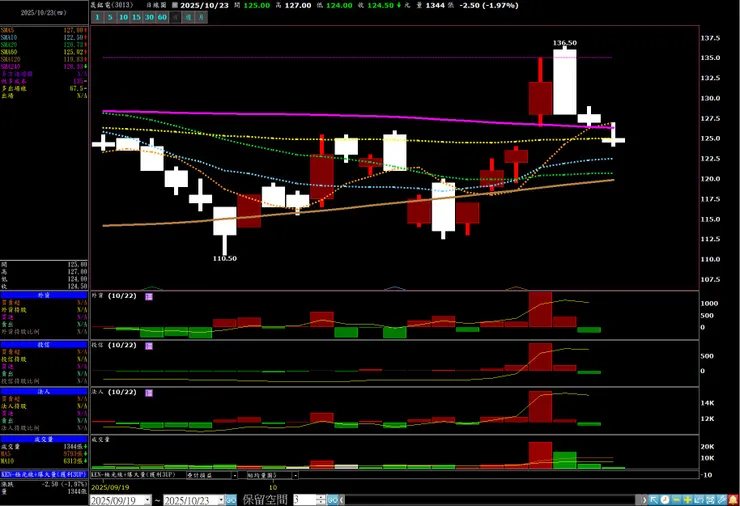The height and width of the screenshot is (506, 740).
Task: Click the purple settings icon beside 法人 (10/22)
Action: [149, 393]
